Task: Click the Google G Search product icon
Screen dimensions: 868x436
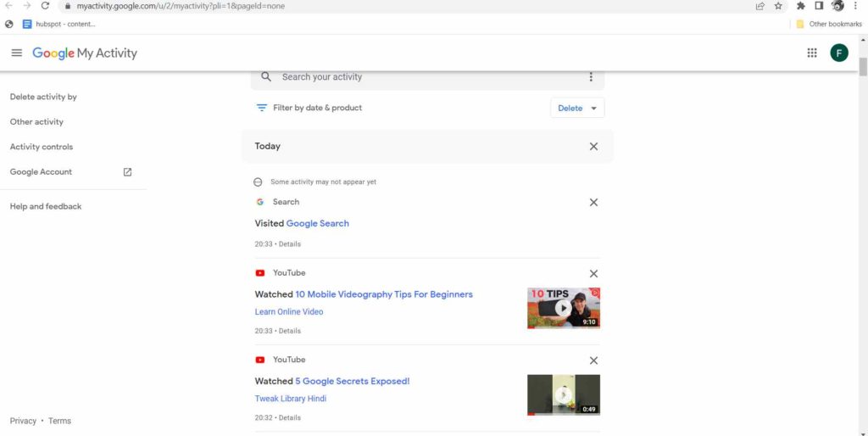Action: coord(259,202)
